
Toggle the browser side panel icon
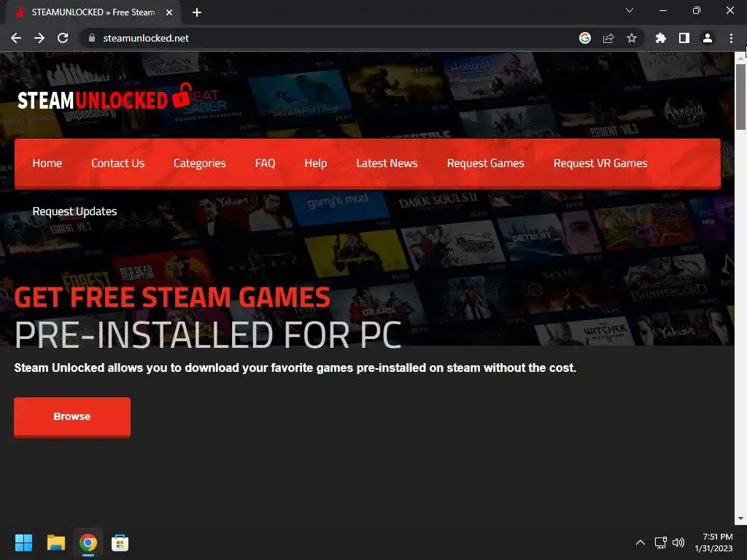tap(684, 38)
